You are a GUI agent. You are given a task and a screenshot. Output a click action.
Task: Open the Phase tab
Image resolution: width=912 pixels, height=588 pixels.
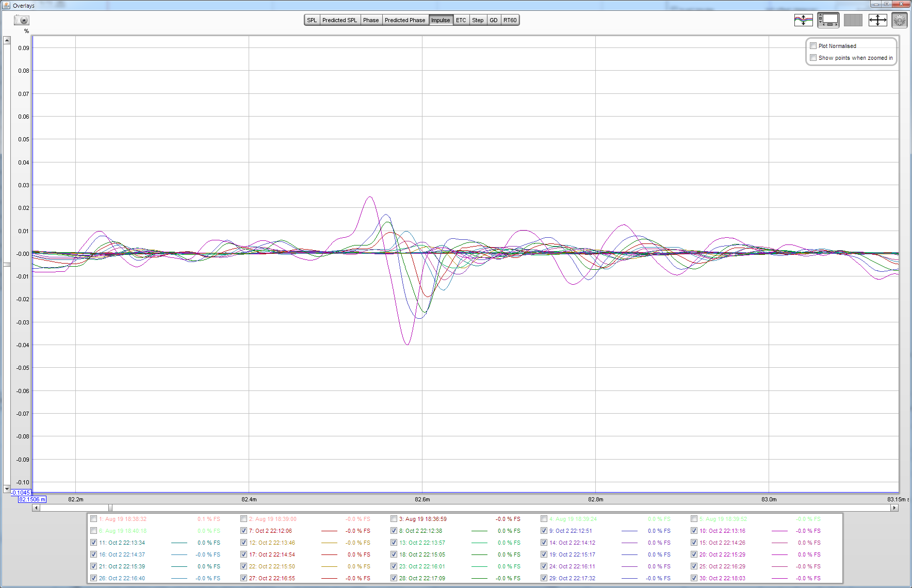click(371, 20)
